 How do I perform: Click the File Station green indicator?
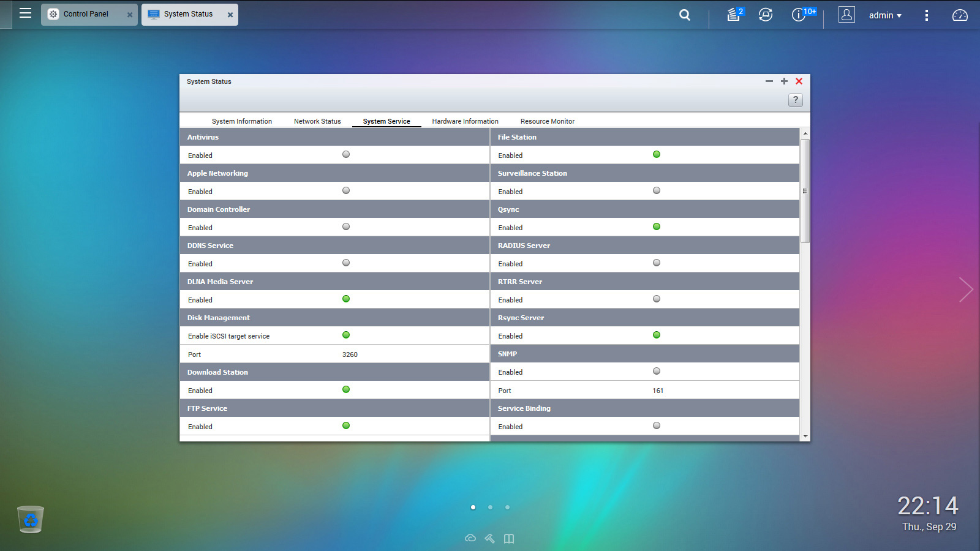pos(657,154)
